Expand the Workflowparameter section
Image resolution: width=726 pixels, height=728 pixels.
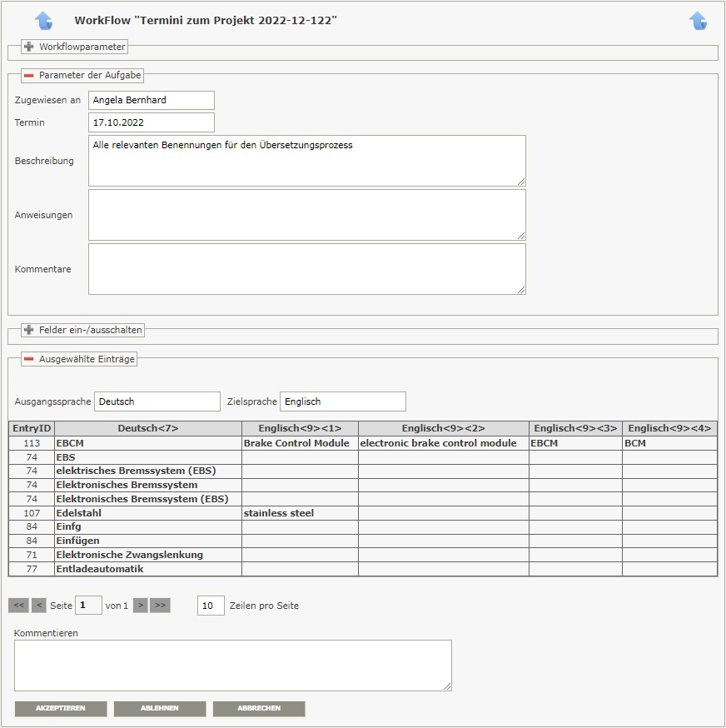click(x=29, y=47)
